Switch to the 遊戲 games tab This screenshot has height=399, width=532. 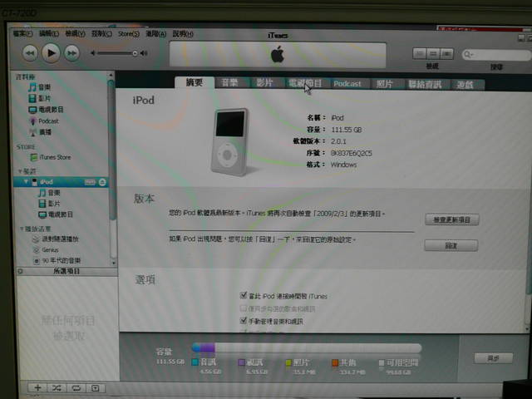[x=465, y=85]
